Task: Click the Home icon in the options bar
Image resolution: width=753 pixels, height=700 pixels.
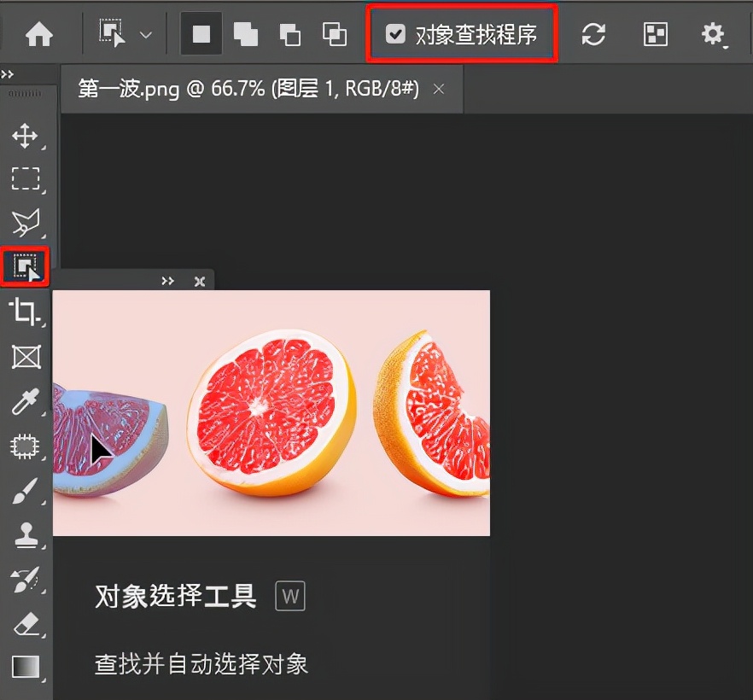Action: tap(38, 35)
